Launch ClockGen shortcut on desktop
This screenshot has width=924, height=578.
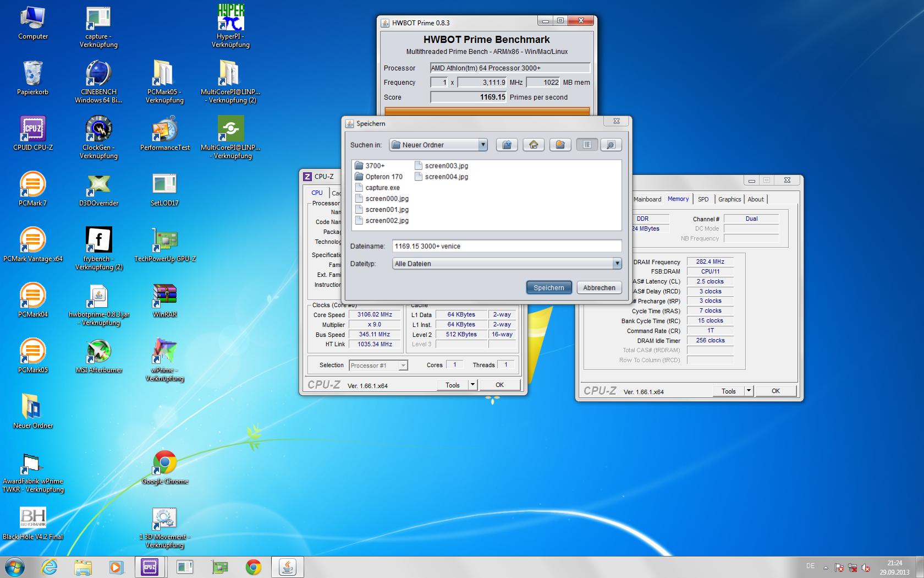(99, 138)
